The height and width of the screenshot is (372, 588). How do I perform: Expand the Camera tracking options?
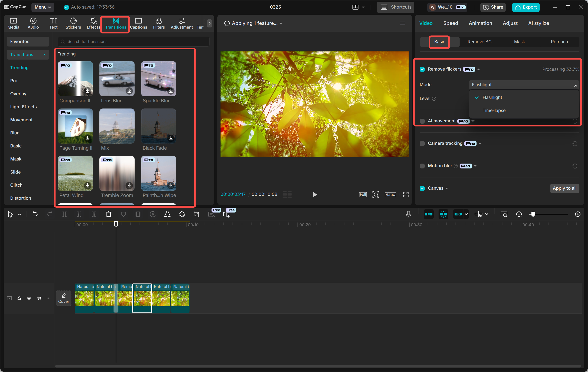point(480,143)
